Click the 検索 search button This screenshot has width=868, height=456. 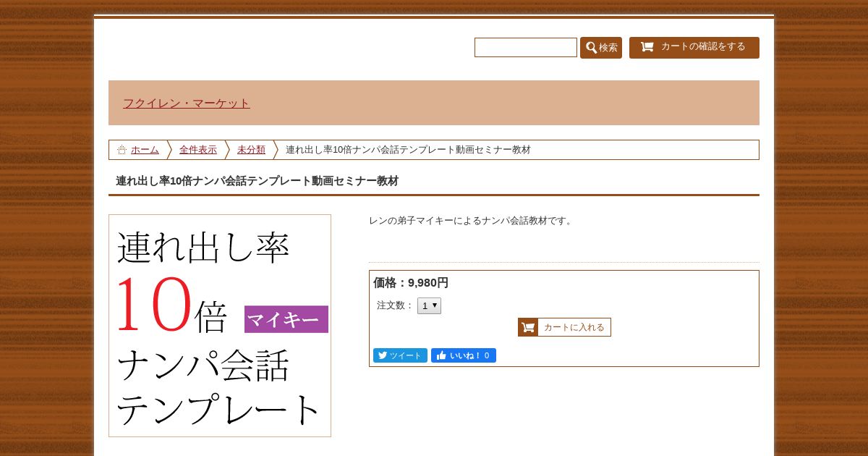click(601, 48)
